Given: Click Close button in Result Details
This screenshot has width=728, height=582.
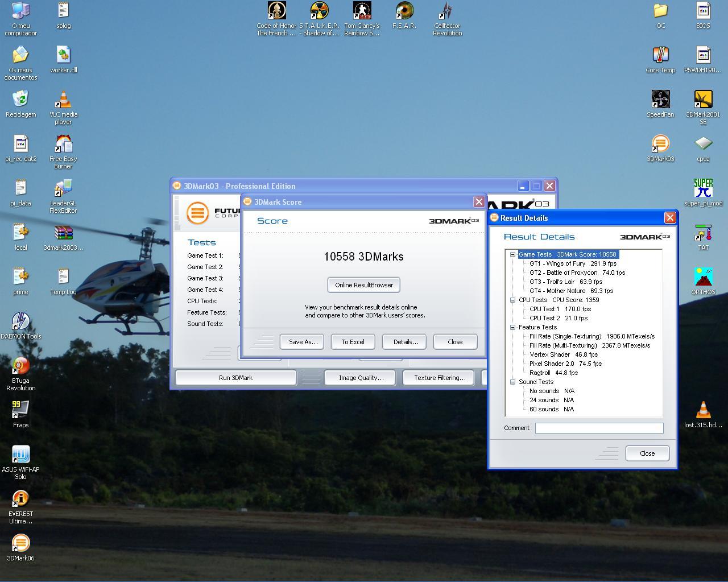Looking at the screenshot, I should (647, 453).
